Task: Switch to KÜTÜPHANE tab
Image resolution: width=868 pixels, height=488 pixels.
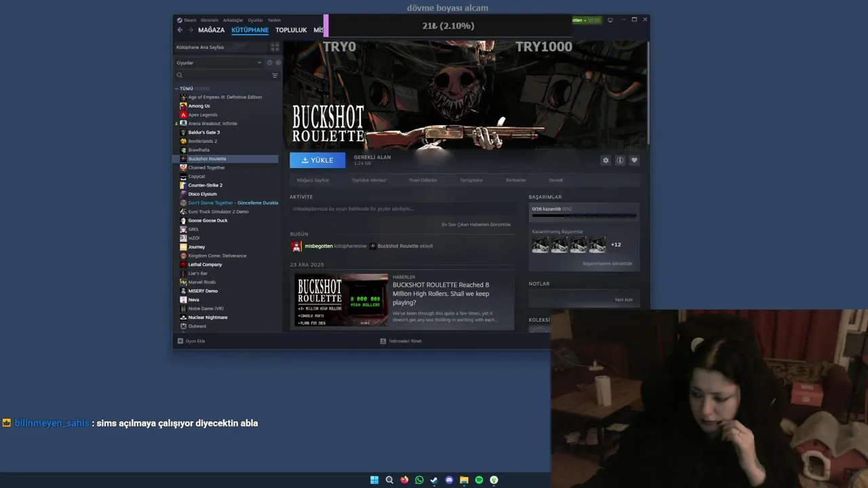Action: pos(250,30)
